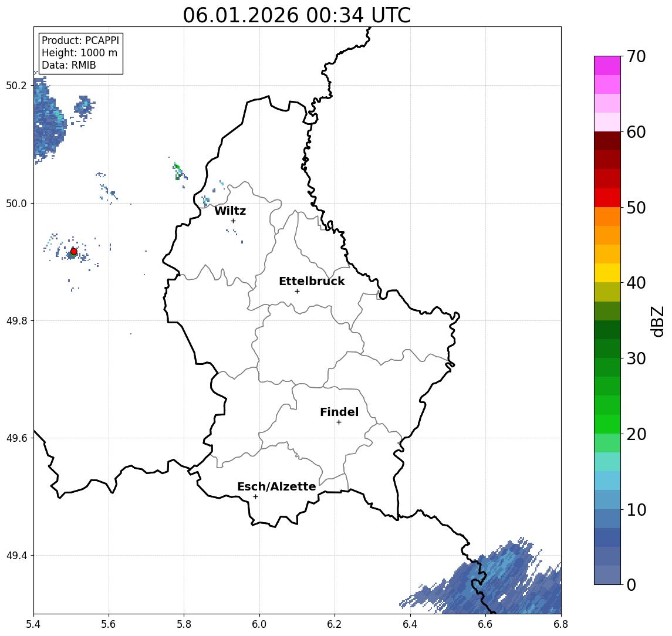
Task: Click the latitude label 49.8
Action: point(16,320)
